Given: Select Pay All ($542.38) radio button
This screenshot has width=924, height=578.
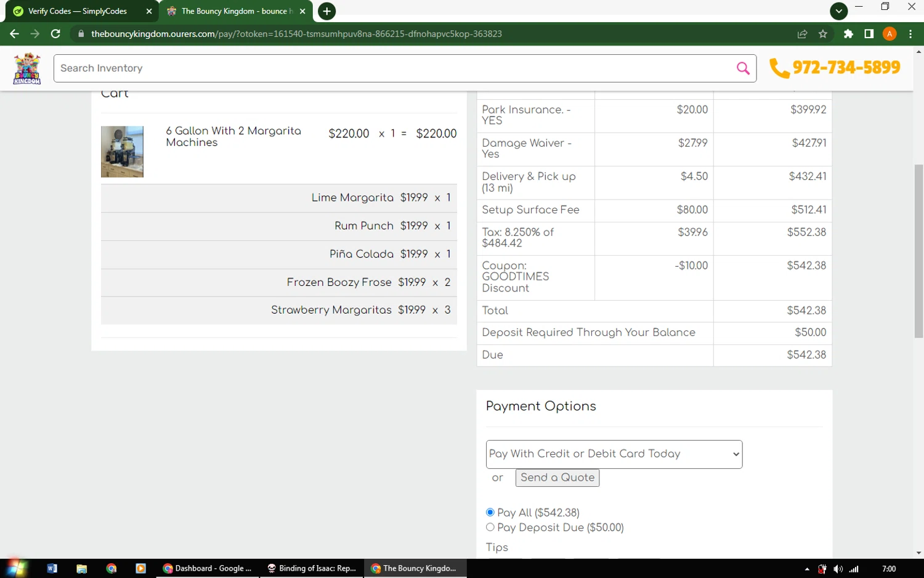Looking at the screenshot, I should 490,513.
